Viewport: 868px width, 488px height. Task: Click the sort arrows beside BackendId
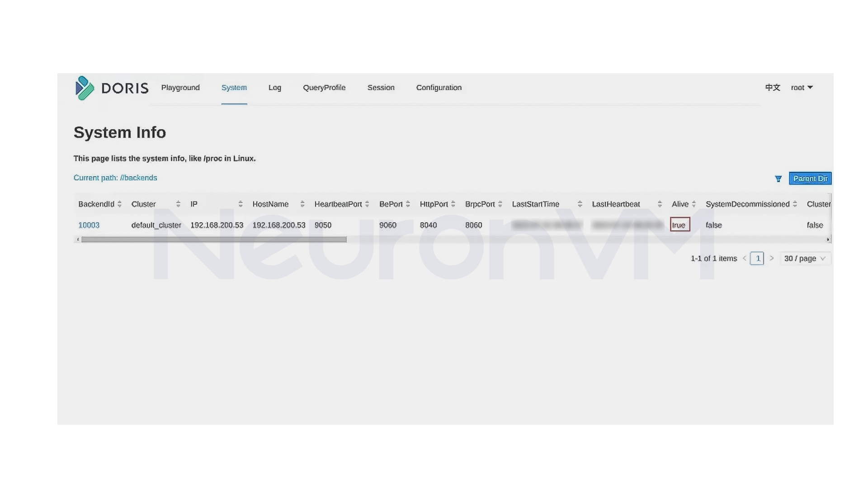coord(119,204)
